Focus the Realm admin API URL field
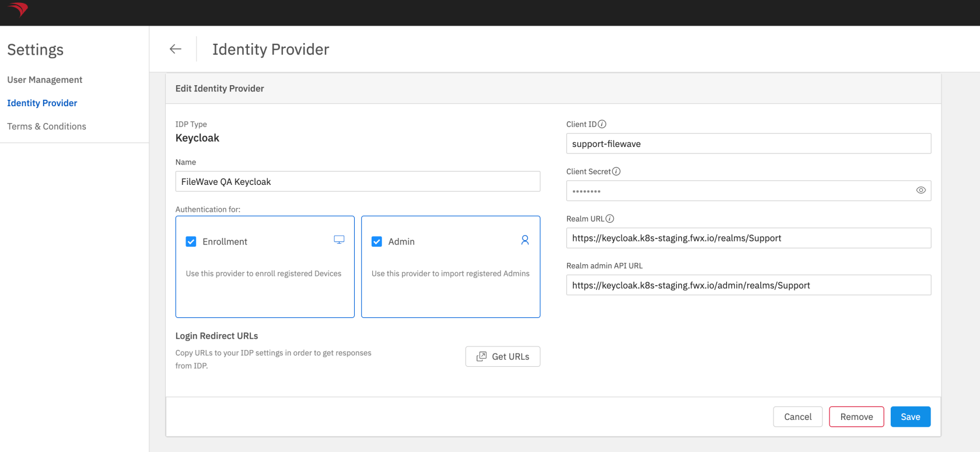This screenshot has width=980, height=452. 748,285
